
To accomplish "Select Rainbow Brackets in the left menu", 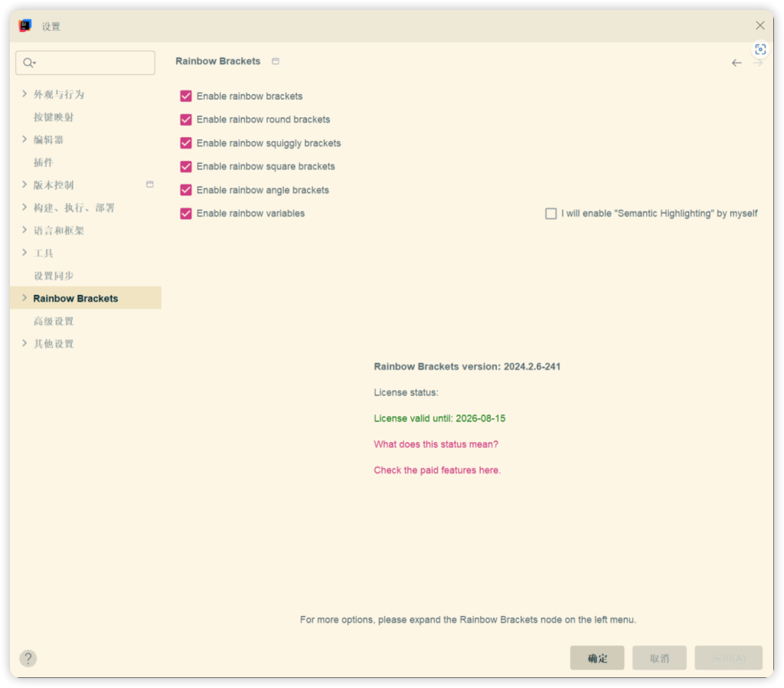I will pyautogui.click(x=86, y=298).
